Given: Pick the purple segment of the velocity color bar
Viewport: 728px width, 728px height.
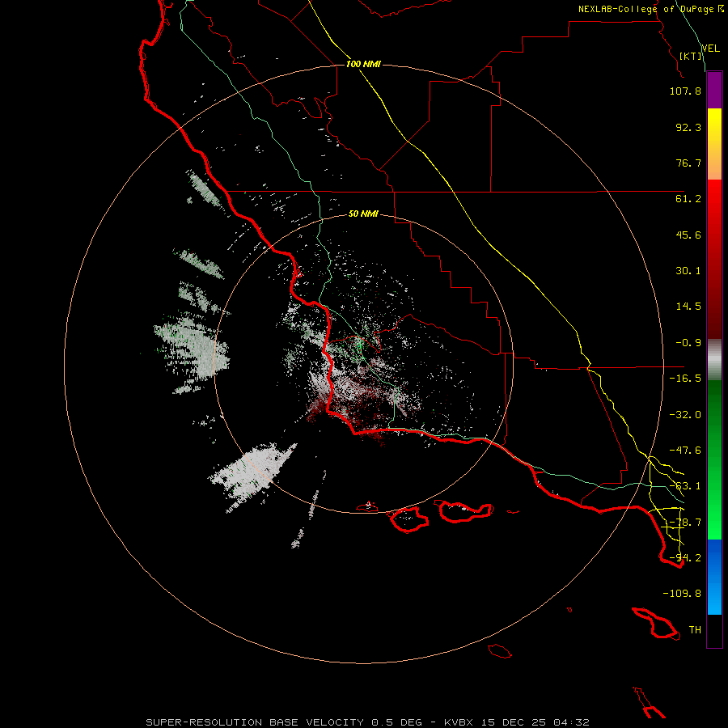Looking at the screenshot, I should pyautogui.click(x=714, y=90).
